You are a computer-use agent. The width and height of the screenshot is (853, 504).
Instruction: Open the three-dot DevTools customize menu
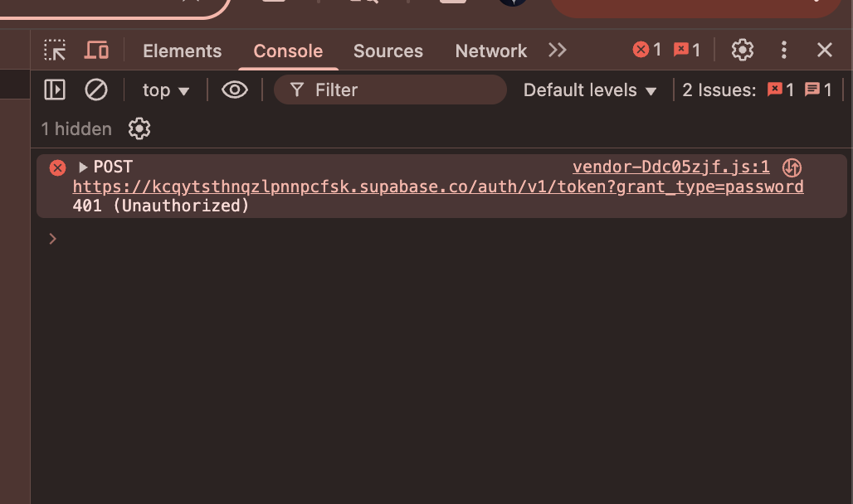[784, 50]
